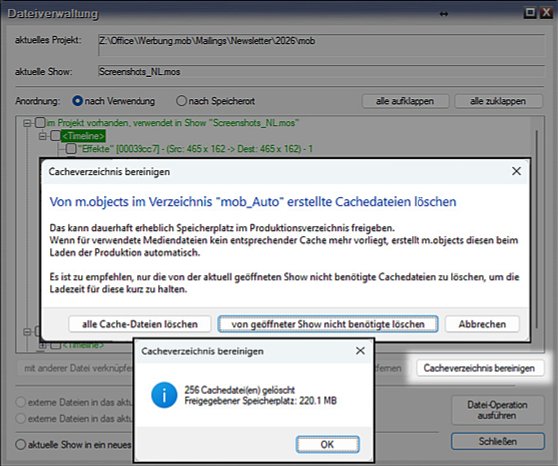
Task: Click 'alle aufklappen' button
Action: click(x=405, y=101)
